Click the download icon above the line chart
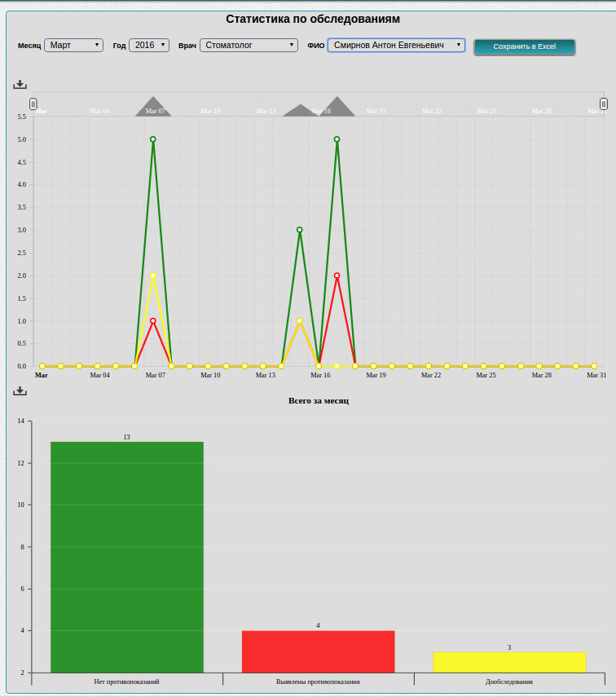The image size is (616, 697). 20,84
